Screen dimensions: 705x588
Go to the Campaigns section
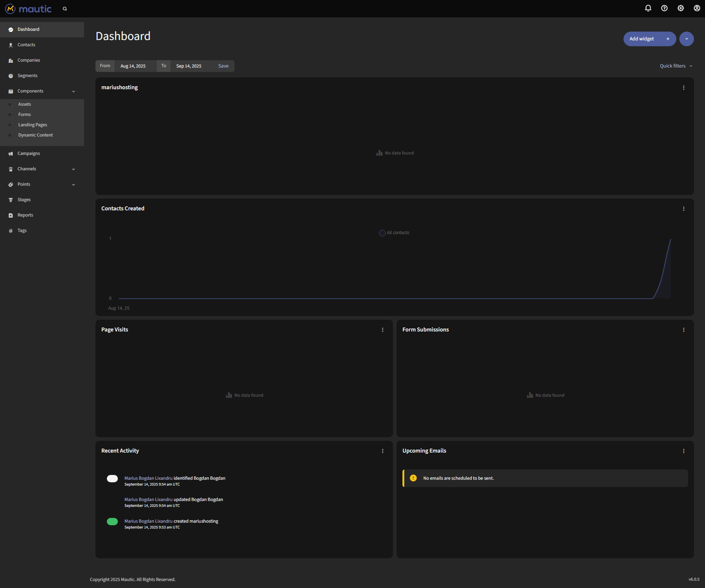coord(29,153)
